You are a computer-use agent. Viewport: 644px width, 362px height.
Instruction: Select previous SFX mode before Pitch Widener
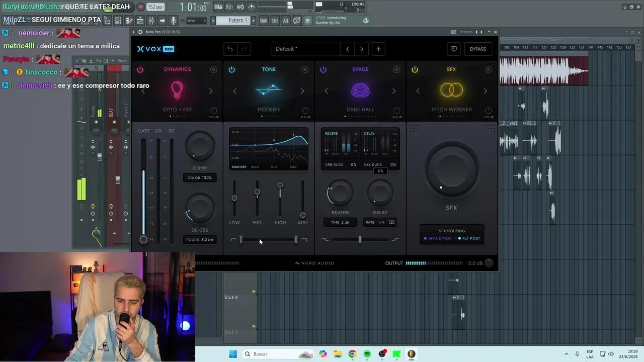[418, 91]
